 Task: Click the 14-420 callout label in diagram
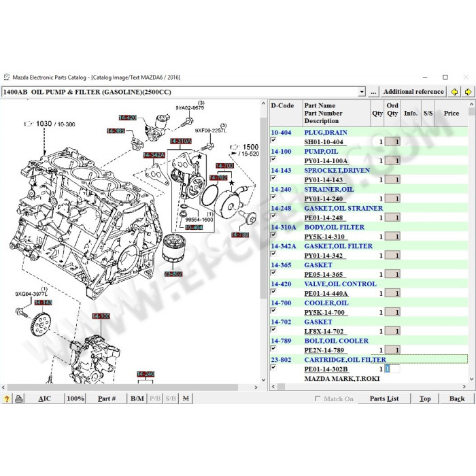point(128,118)
